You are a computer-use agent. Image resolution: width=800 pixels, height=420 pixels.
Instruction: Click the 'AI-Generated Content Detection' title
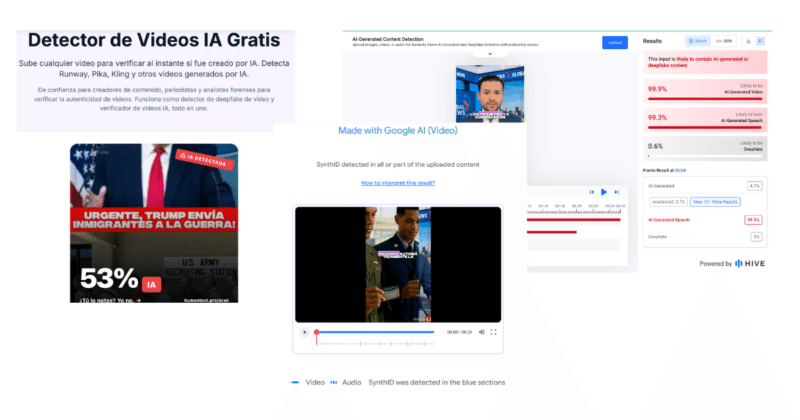click(388, 39)
